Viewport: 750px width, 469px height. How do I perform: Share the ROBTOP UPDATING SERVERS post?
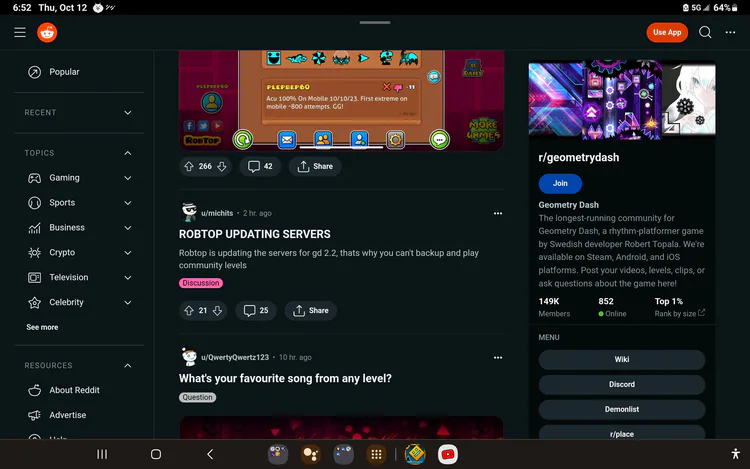coord(311,311)
